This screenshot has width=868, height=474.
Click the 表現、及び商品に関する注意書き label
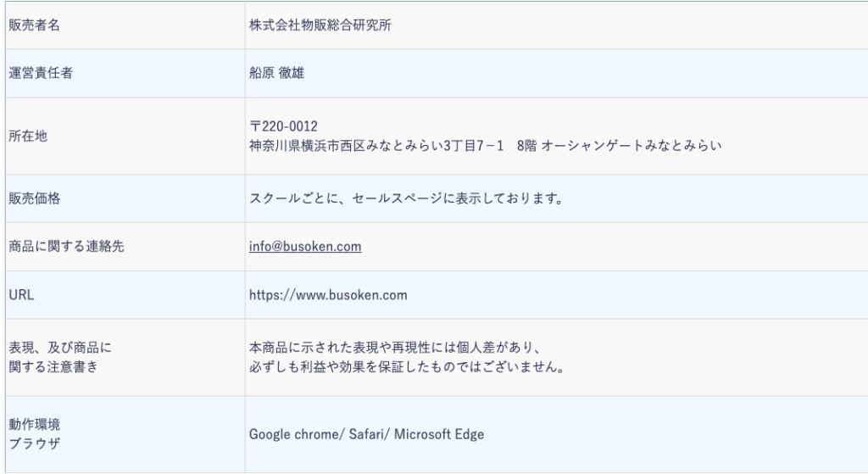pos(54,358)
